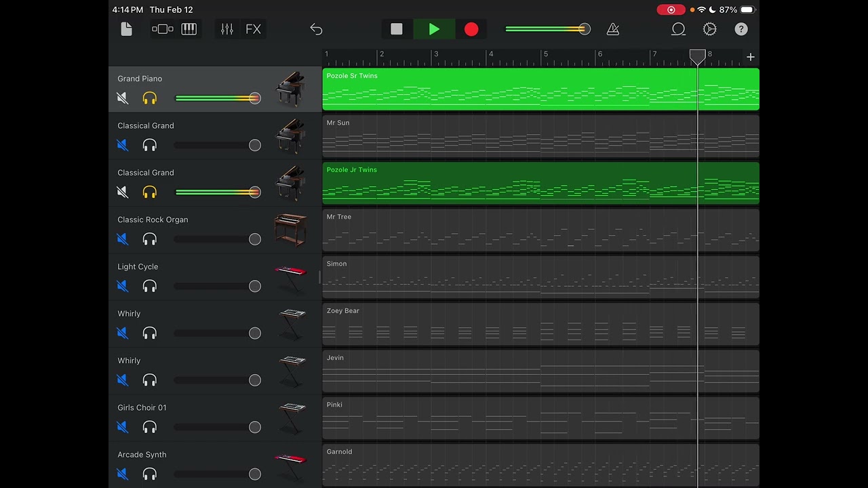The height and width of the screenshot is (488, 868).
Task: Select the Simon region
Action: click(x=540, y=277)
